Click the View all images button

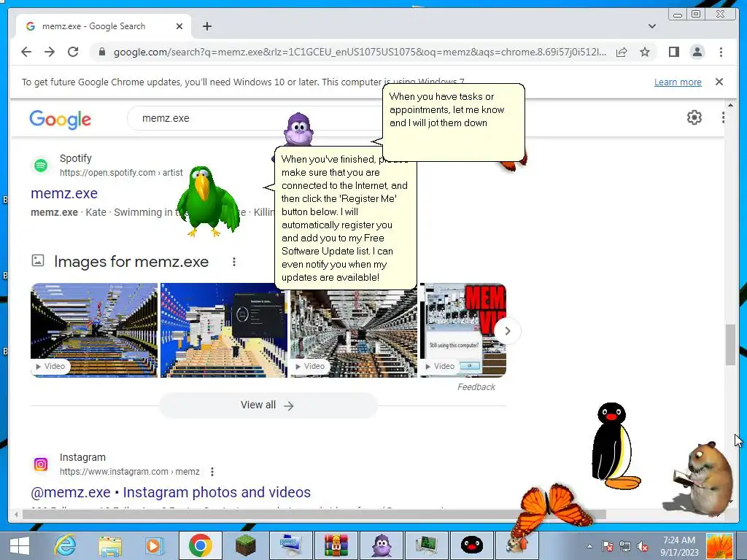[x=268, y=405]
